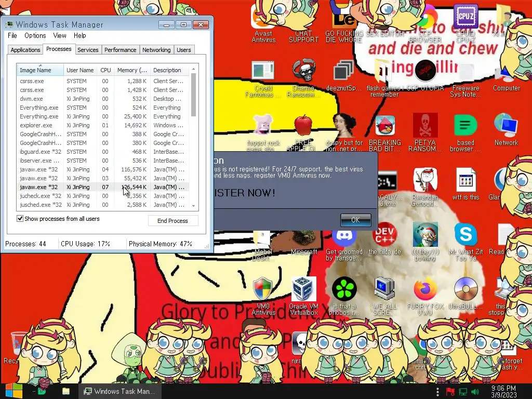The image size is (532, 399).
Task: Sort processes by CPU column header
Action: [105, 70]
